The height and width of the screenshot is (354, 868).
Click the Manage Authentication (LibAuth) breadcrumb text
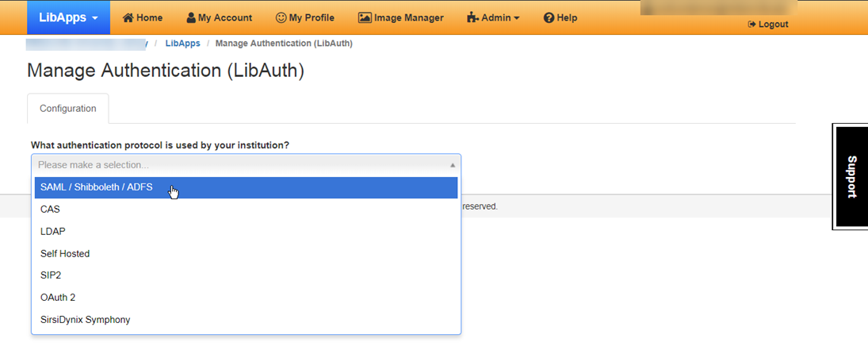(x=284, y=43)
